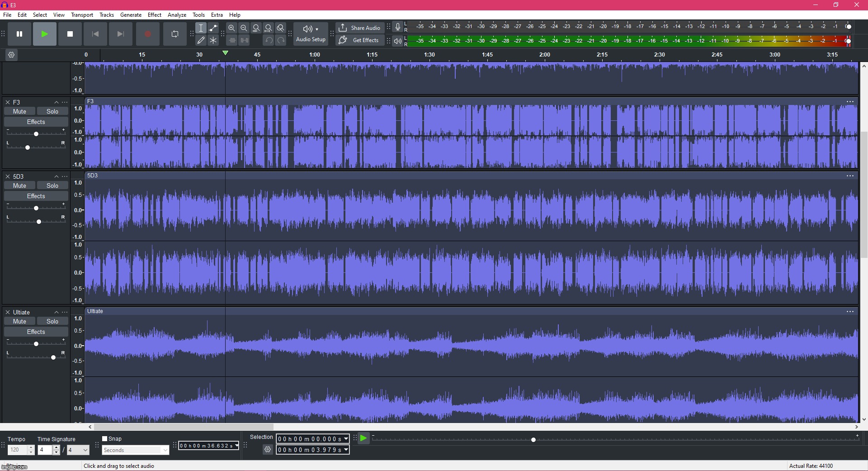
Task: Select the Draw (pencil) tool
Action: [x=201, y=40]
